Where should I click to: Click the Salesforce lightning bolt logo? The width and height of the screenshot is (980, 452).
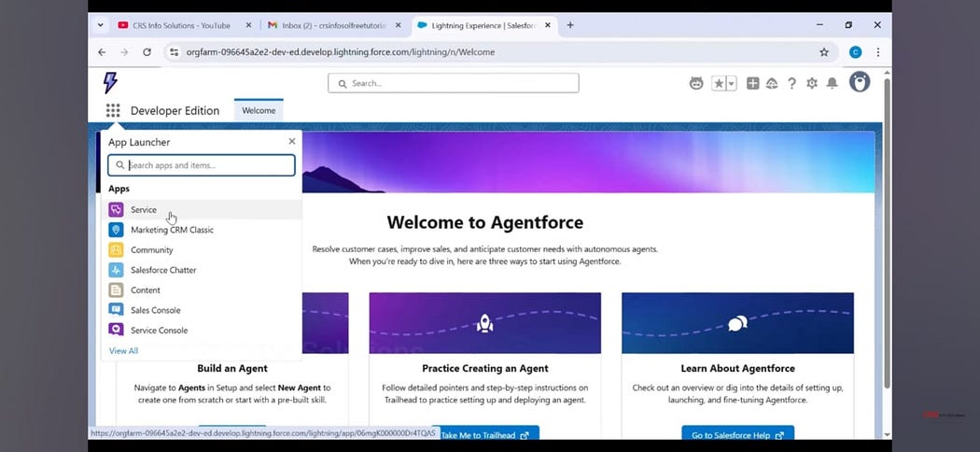pos(111,82)
